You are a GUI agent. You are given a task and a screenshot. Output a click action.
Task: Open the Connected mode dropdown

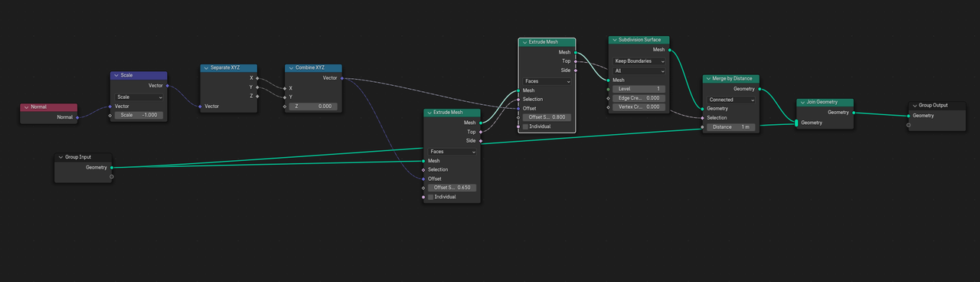[x=731, y=100]
